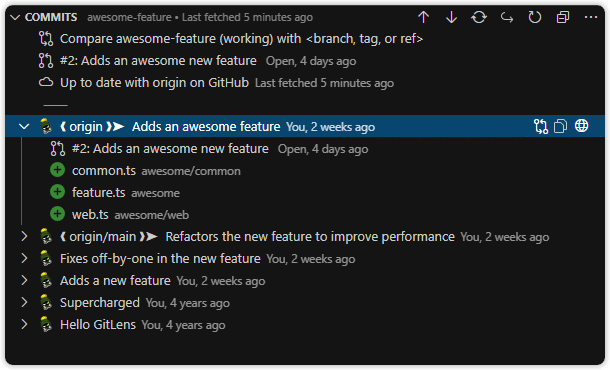Viewport: 610px width, 370px height.
Task: Expand the Supercharged commit
Action: pos(24,302)
